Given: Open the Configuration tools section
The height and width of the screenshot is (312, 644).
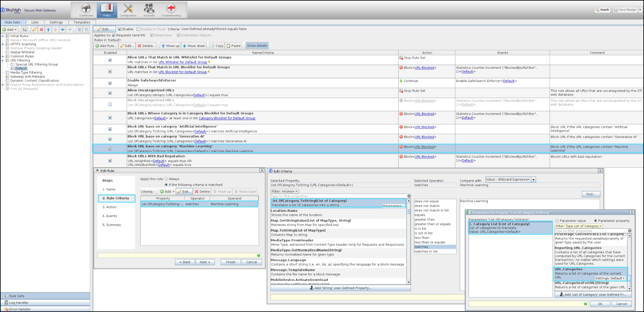Looking at the screenshot, I should [128, 10].
